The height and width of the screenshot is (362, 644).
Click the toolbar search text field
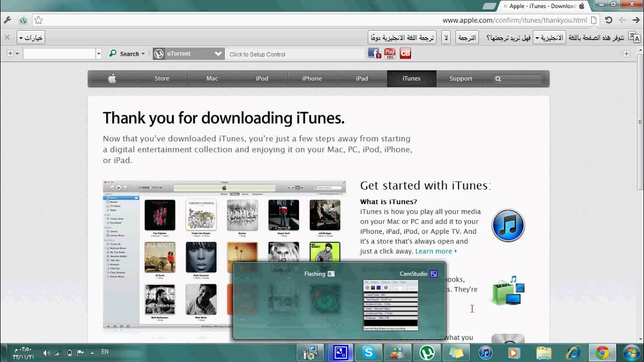pos(59,54)
